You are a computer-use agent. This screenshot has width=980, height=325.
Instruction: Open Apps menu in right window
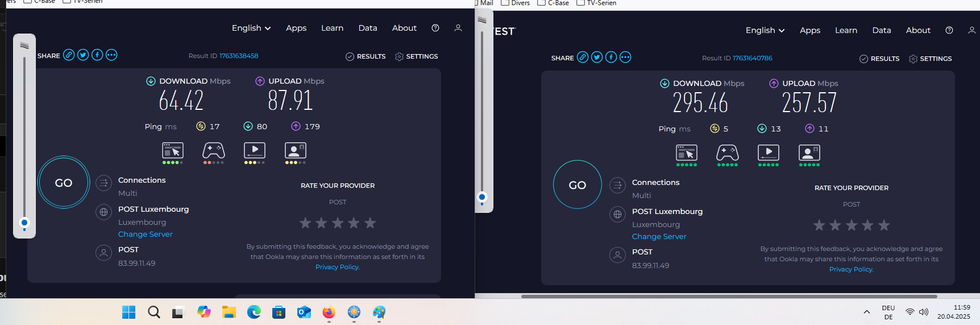(x=810, y=30)
